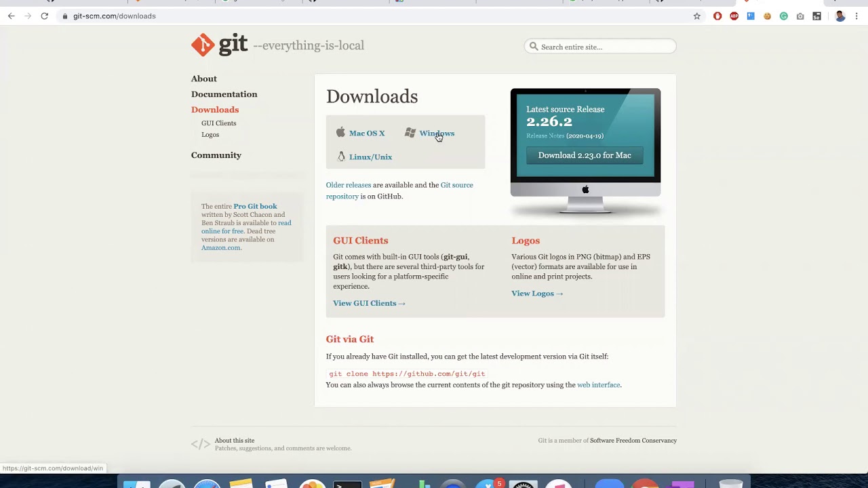The width and height of the screenshot is (868, 488).
Task: Click the Mac OS X download link
Action: tap(367, 134)
